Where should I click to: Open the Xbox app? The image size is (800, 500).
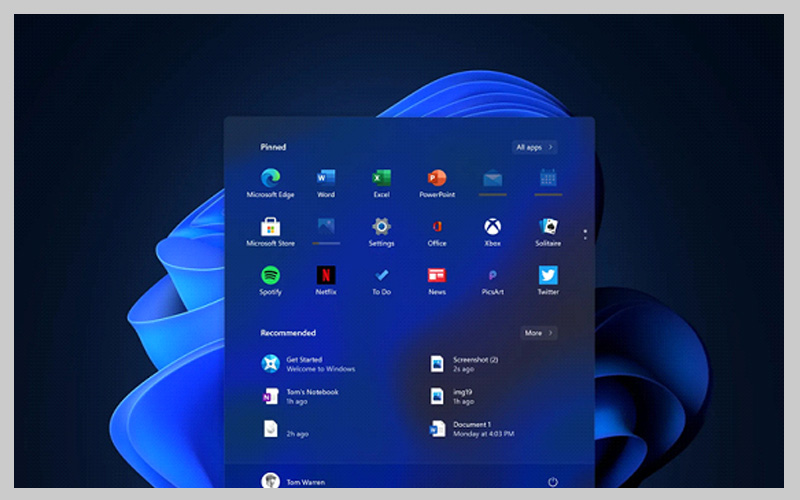(492, 228)
